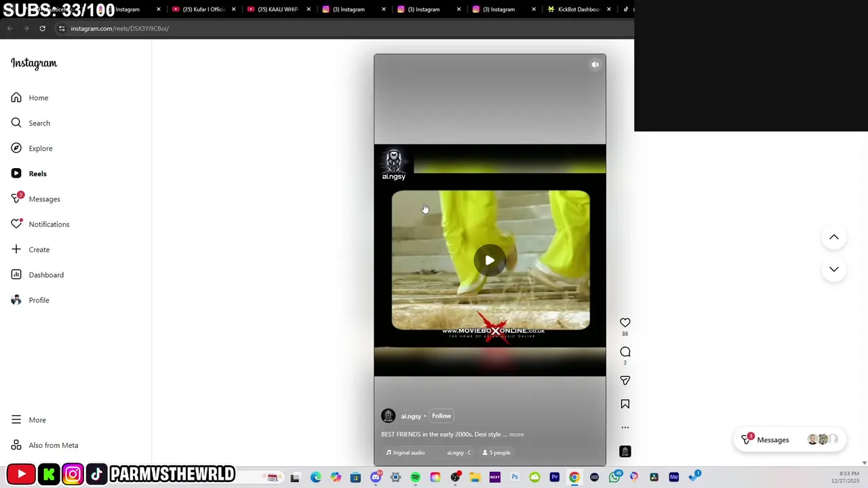This screenshot has height=488, width=868.
Task: Toggle the reel's sound
Action: tap(595, 65)
